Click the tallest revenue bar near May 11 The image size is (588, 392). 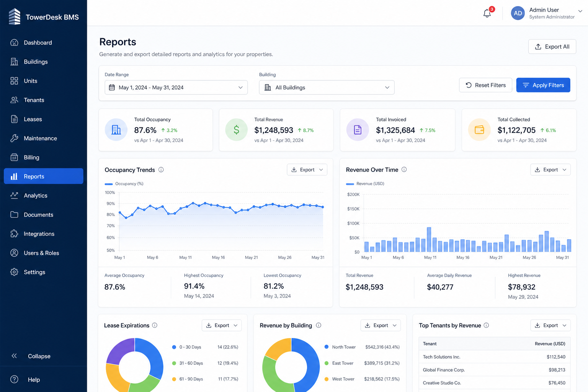click(x=429, y=239)
